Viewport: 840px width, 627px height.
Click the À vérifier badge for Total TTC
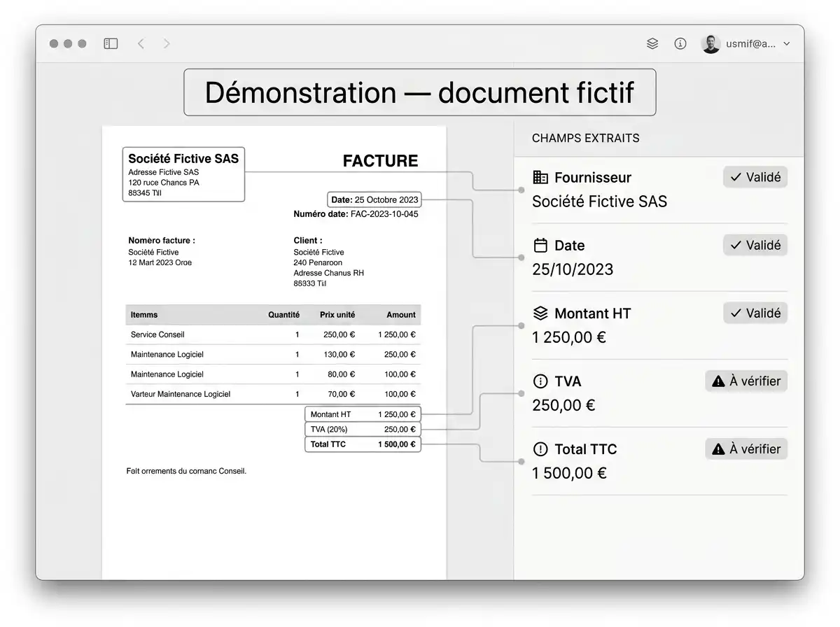746,449
